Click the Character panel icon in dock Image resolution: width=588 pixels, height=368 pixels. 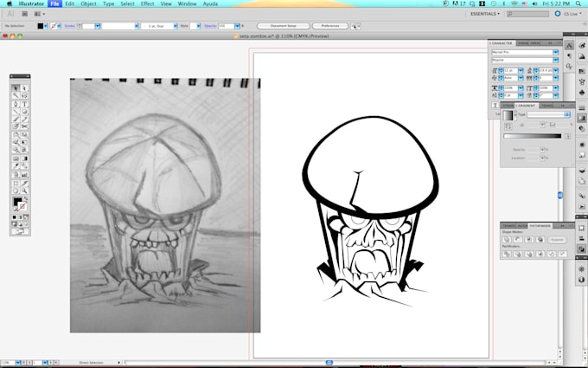click(570, 44)
